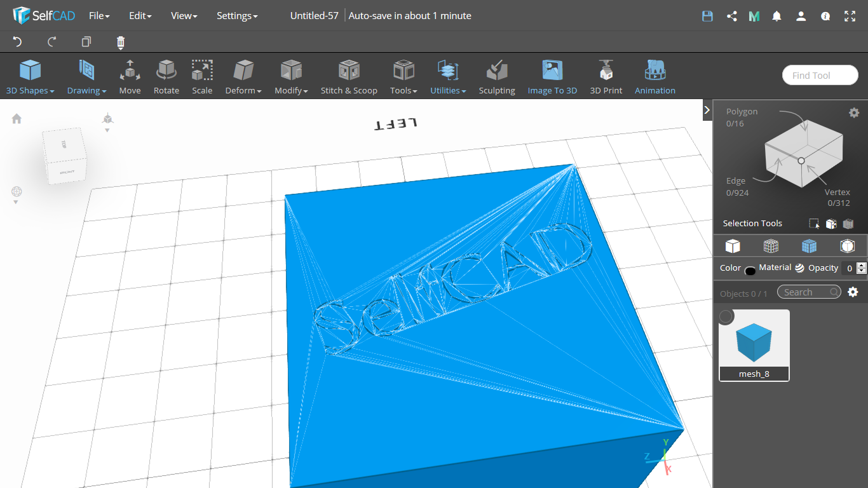The image size is (868, 488).
Task: Click the Home view icon
Action: click(x=17, y=119)
